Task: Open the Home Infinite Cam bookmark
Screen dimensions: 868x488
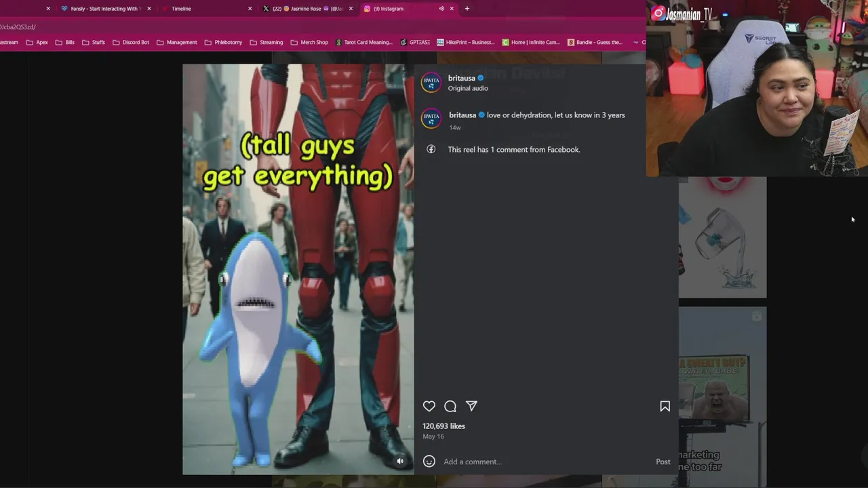Action: [x=531, y=42]
